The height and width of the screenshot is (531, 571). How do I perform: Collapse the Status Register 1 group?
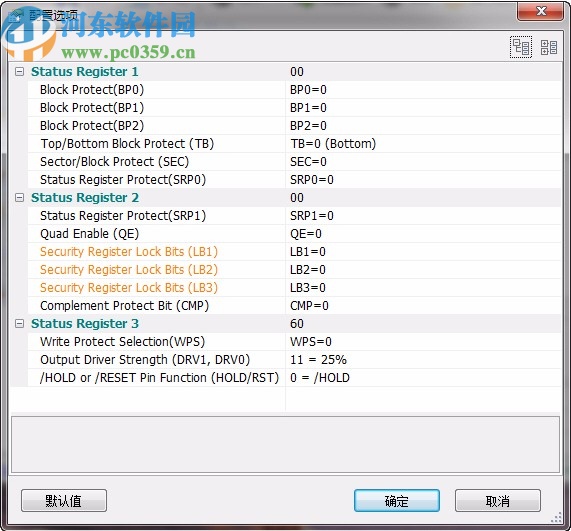(x=19, y=71)
